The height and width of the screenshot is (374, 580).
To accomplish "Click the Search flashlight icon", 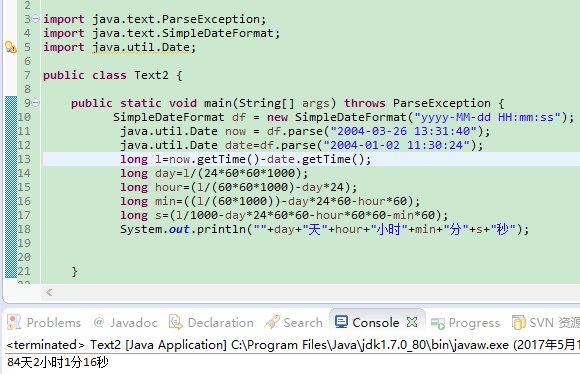I will tap(272, 322).
